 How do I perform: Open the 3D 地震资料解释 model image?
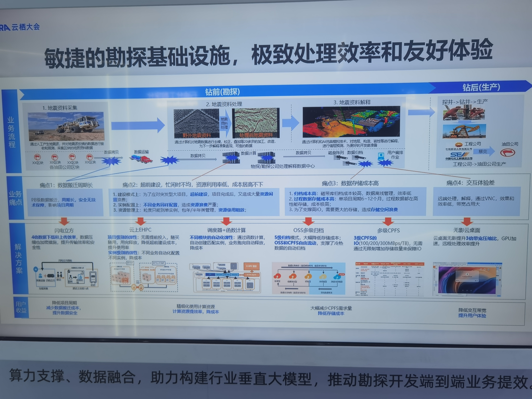[351, 122]
